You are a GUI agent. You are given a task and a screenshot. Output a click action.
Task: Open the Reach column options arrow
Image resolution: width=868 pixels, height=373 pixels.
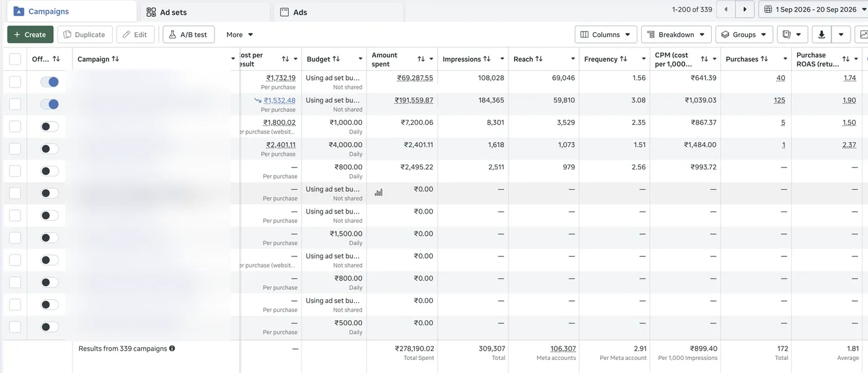[x=572, y=59]
